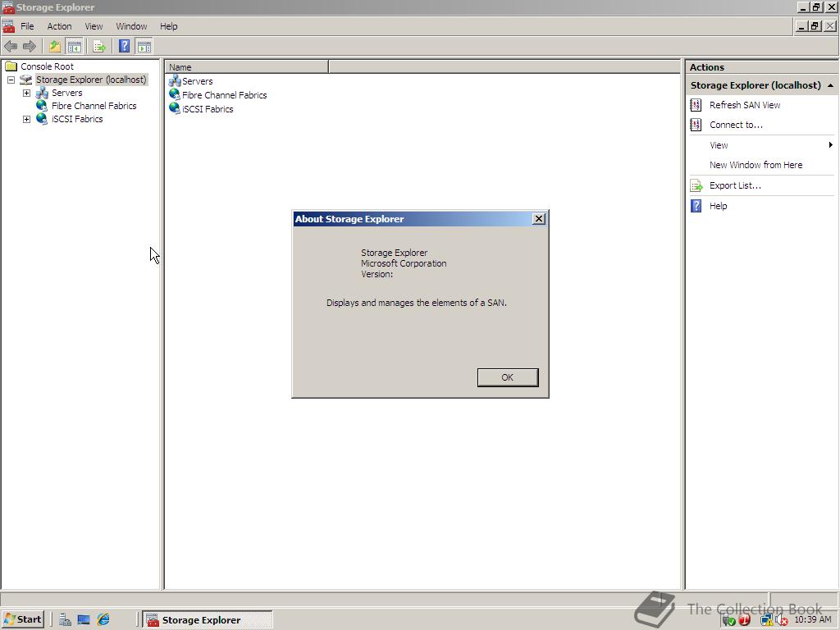Click the taskbar clock showing 10:39 AM
This screenshot has width=840, height=630.
[x=812, y=620]
